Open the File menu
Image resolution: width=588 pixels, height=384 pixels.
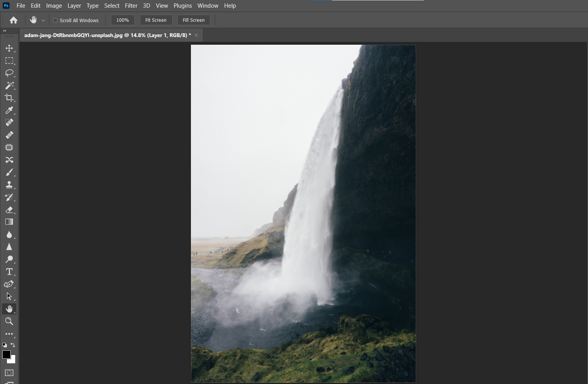21,6
